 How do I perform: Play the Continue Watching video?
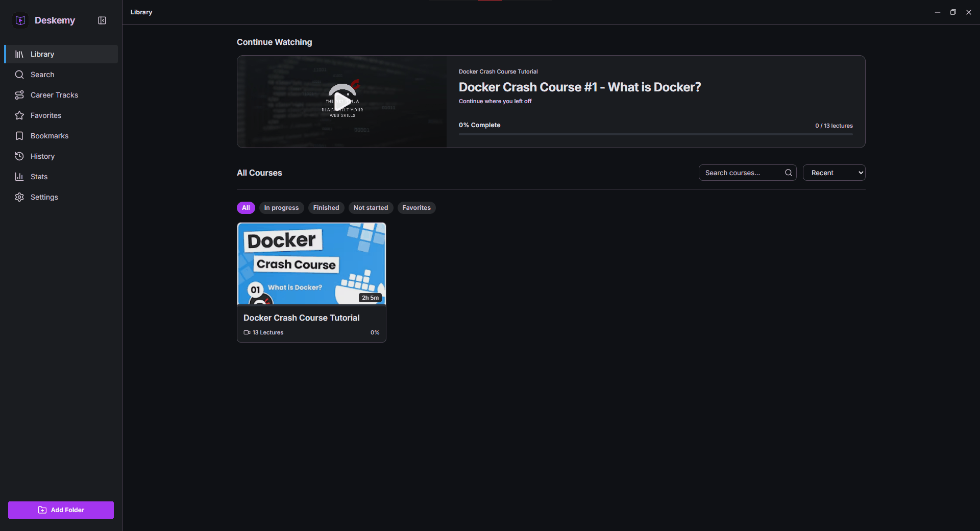(342, 101)
